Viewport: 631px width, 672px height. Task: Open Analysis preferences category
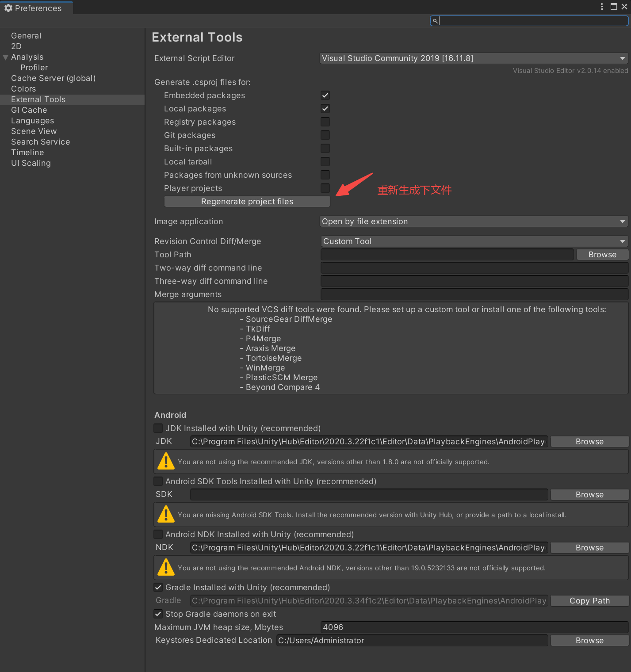point(27,57)
